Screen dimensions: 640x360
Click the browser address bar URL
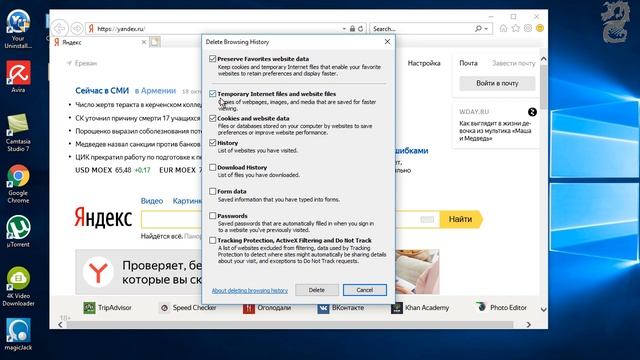tap(121, 29)
